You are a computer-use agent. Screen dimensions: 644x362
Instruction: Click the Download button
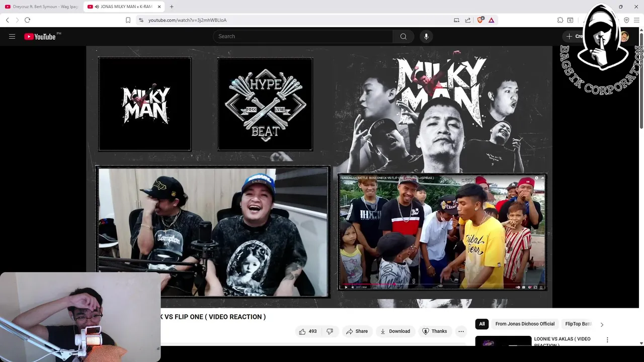click(395, 331)
